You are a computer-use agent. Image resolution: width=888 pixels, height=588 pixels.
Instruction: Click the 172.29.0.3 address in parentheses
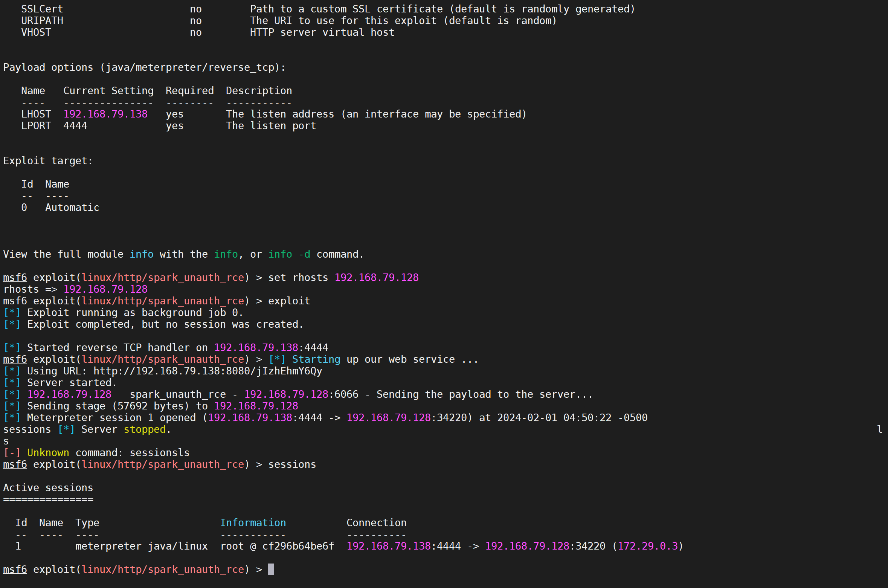648,546
